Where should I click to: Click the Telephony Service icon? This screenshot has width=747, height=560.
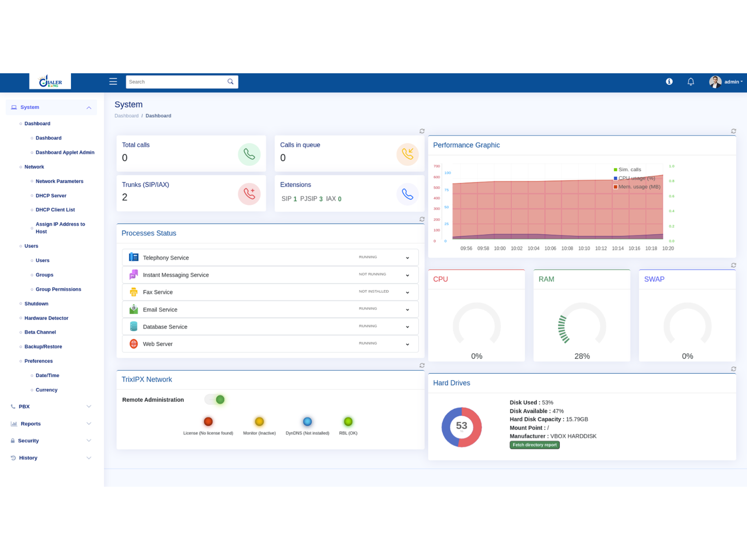point(133,257)
